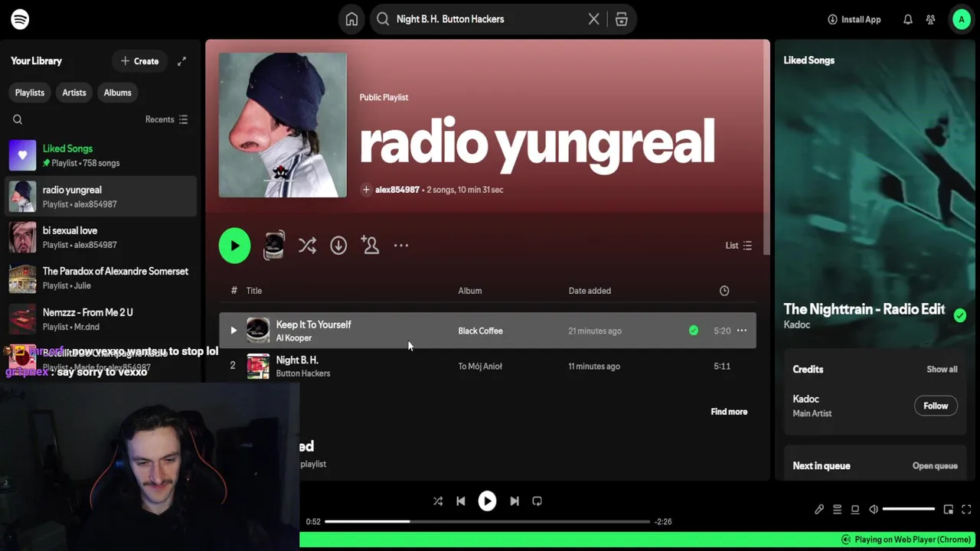The image size is (980, 551).
Task: Filter library by Artists
Action: click(74, 93)
